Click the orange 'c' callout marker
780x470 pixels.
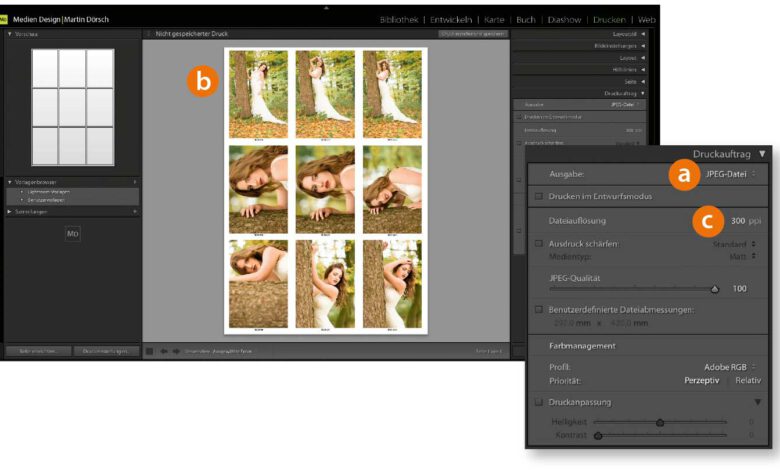[x=708, y=220]
